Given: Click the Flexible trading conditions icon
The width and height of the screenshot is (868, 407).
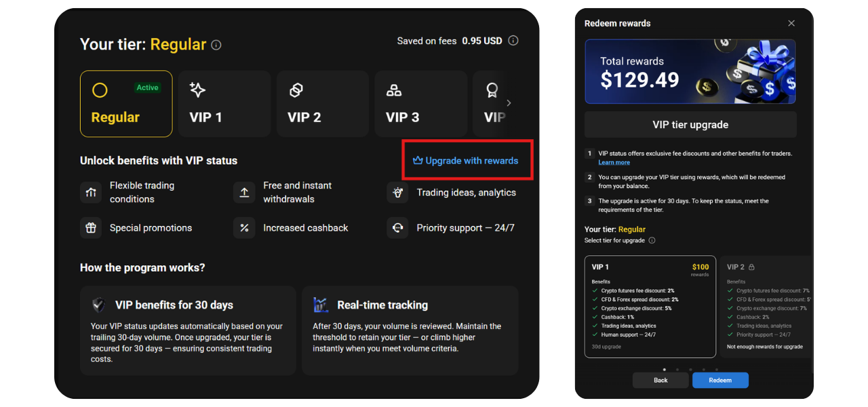Looking at the screenshot, I should click(91, 193).
